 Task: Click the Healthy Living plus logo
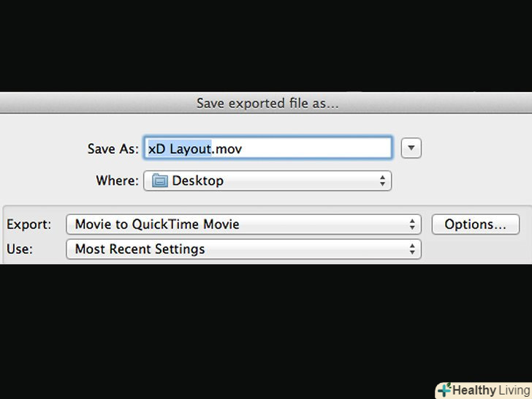pos(445,389)
